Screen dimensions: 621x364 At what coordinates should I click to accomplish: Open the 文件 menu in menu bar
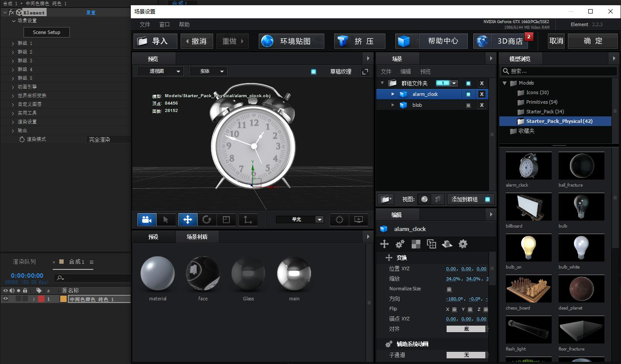pos(145,25)
